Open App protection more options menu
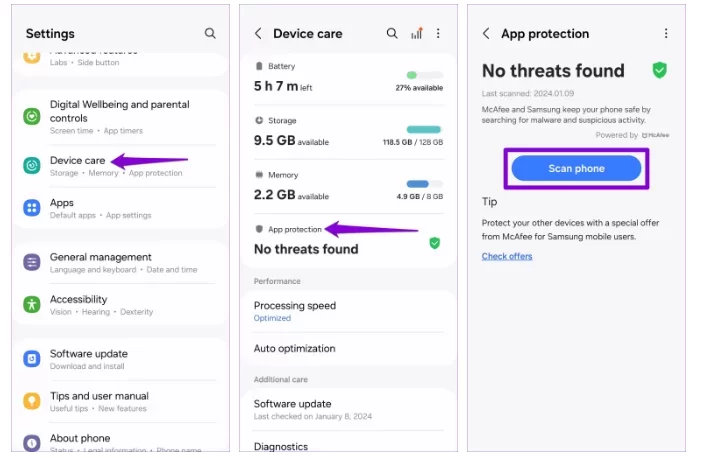Image resolution: width=703 pixels, height=463 pixels. click(666, 33)
